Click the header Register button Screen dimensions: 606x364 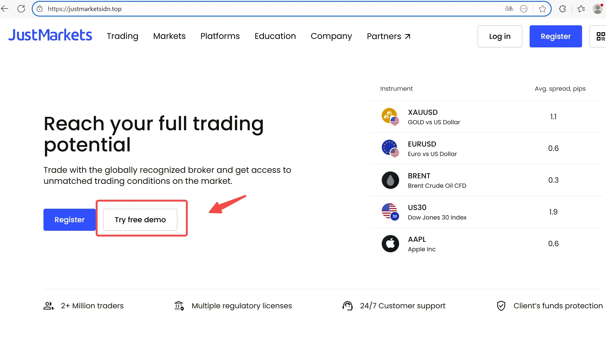[x=555, y=36]
